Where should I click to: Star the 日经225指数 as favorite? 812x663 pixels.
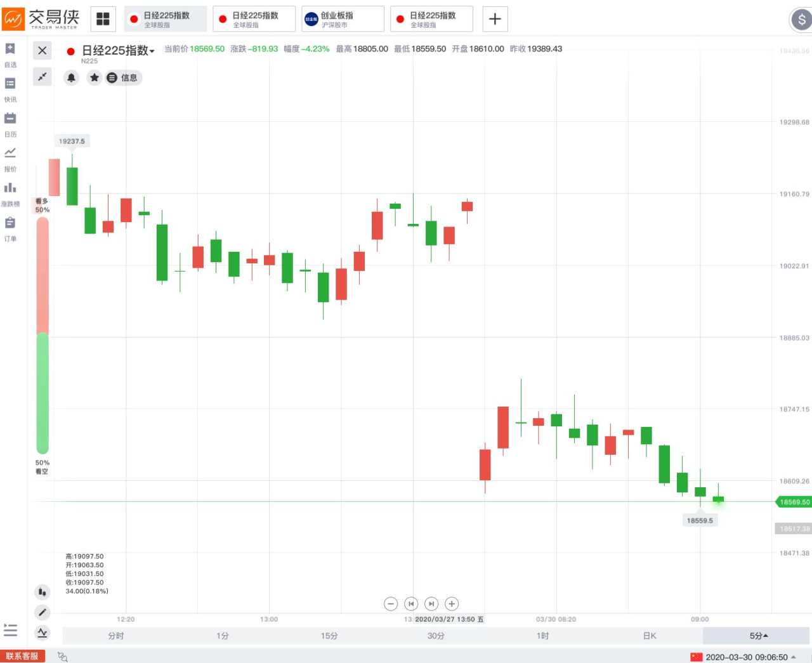point(95,77)
